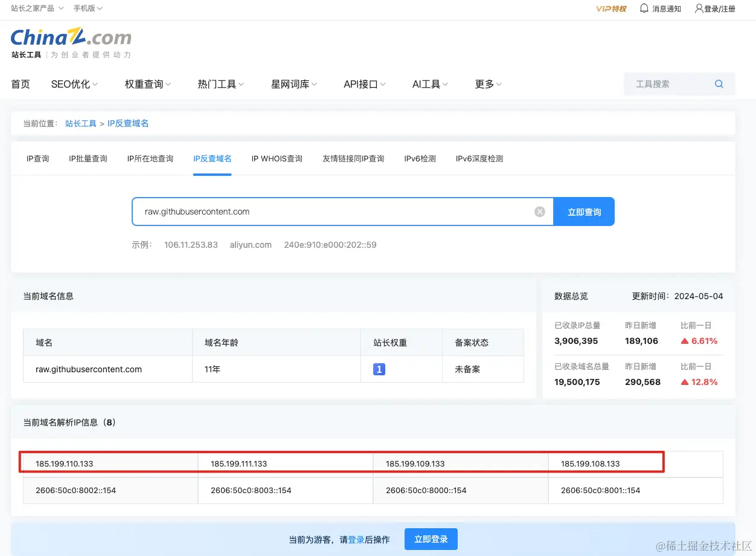Click IP address 185.199.108.133
Screen dimensions: 756x556
(x=591, y=464)
